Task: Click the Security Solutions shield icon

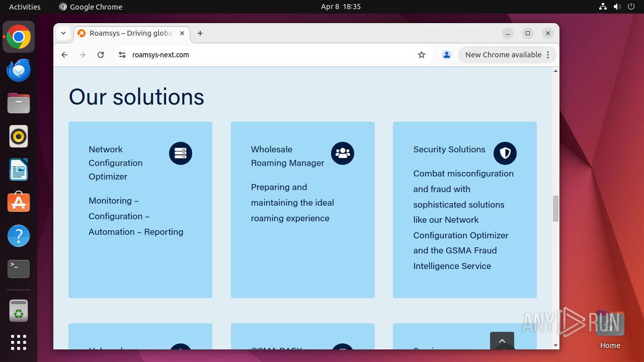Action: tap(505, 153)
